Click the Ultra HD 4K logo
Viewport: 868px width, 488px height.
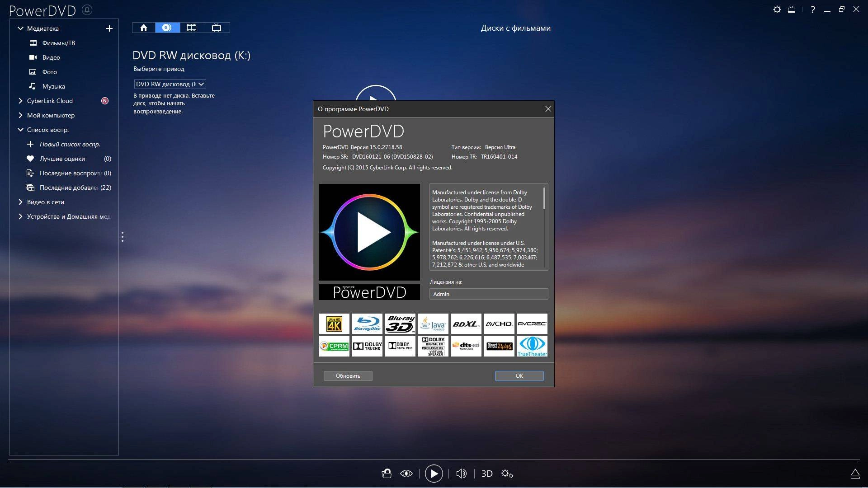click(334, 324)
